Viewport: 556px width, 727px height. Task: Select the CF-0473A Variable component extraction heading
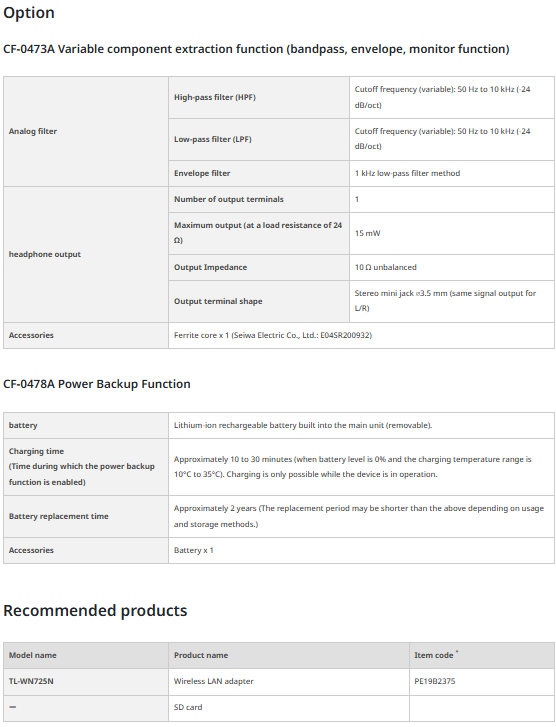coord(256,49)
